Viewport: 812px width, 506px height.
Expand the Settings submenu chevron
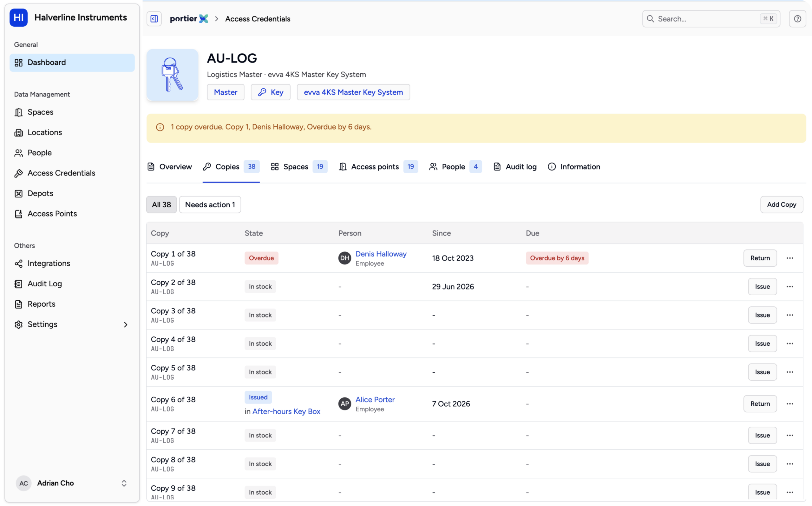coord(126,325)
